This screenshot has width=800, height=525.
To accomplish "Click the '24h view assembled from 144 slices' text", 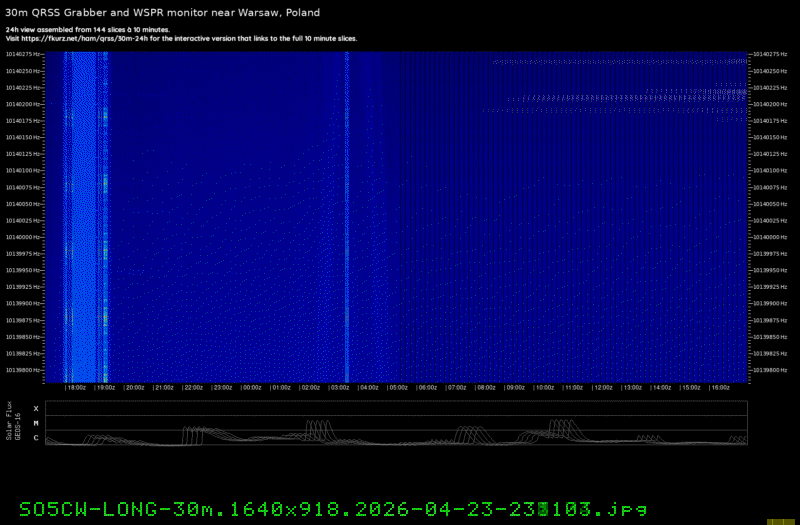I will [x=86, y=30].
